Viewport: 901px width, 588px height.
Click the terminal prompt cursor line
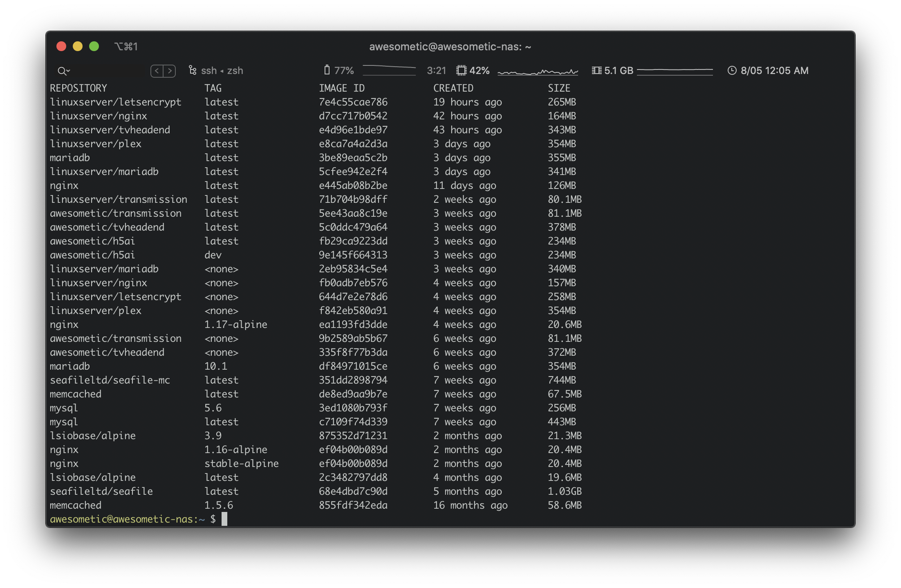tap(224, 519)
